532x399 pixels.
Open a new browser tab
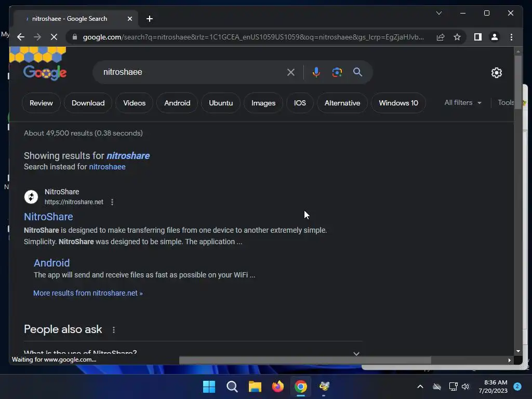pyautogui.click(x=150, y=19)
